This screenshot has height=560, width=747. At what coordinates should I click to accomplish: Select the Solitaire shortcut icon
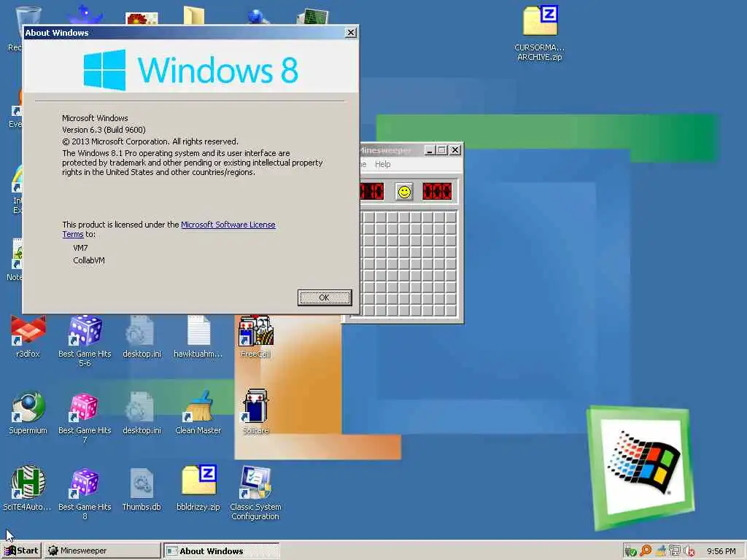click(x=256, y=413)
